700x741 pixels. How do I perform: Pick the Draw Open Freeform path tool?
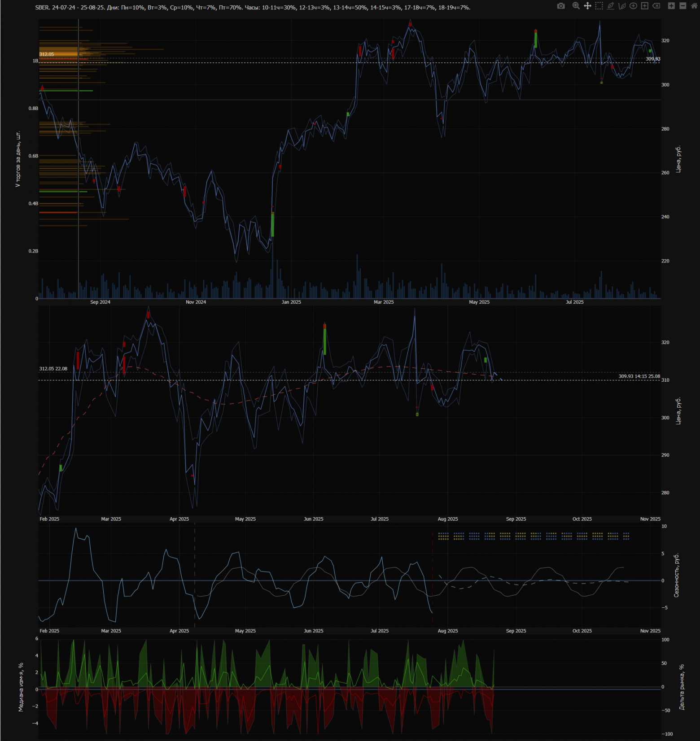[x=622, y=6]
